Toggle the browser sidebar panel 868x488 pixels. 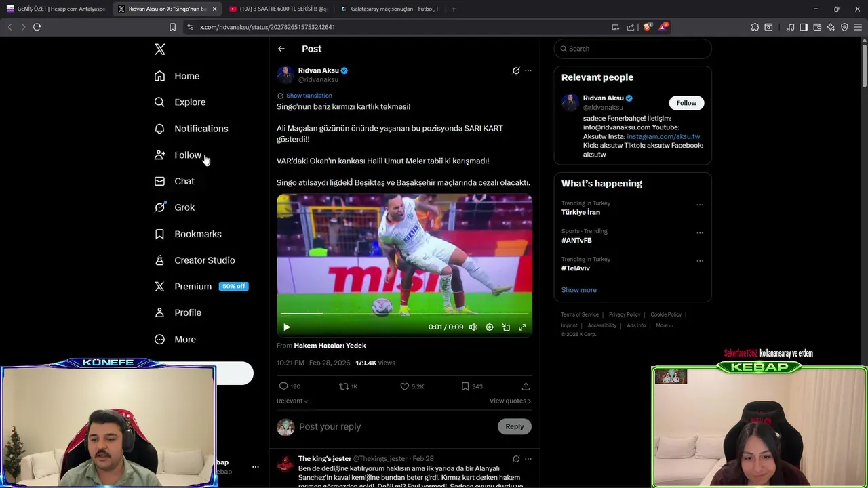(x=804, y=27)
